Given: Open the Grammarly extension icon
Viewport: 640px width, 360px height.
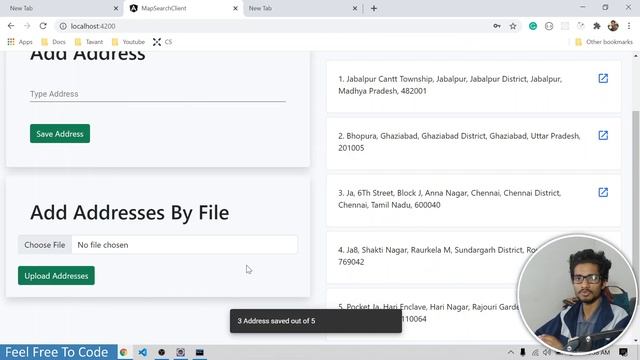Looking at the screenshot, I should [x=533, y=26].
